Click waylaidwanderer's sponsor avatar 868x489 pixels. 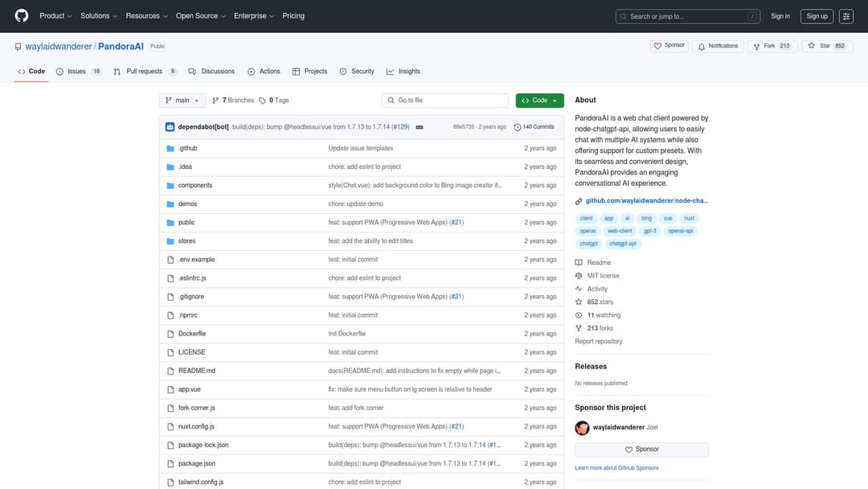(582, 428)
